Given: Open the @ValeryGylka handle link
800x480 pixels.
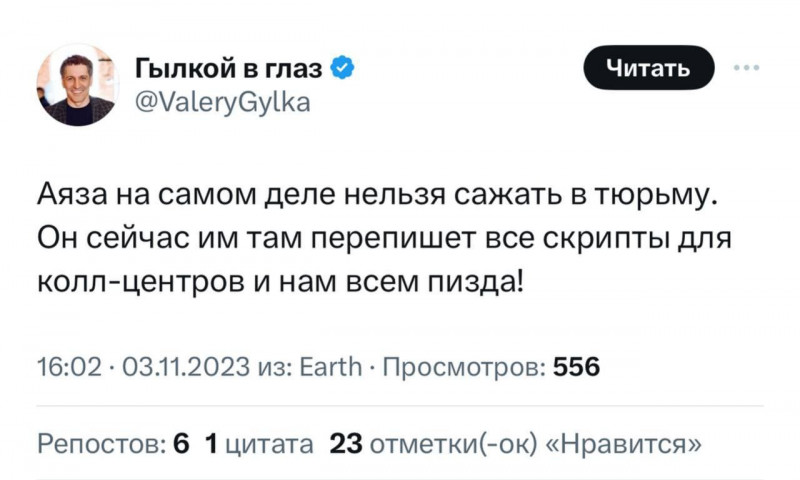Looking at the screenshot, I should 222,102.
